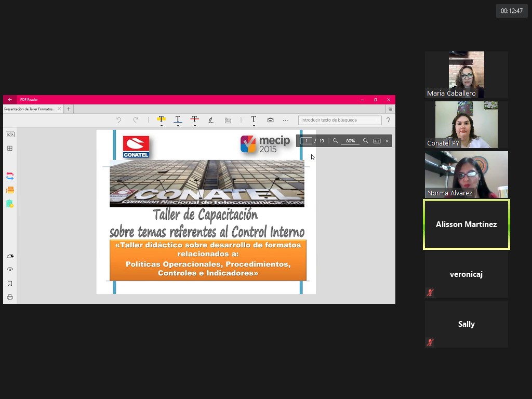Go back using the PDF Reader back arrow
Screen dimensions: 532x399
click(10, 100)
